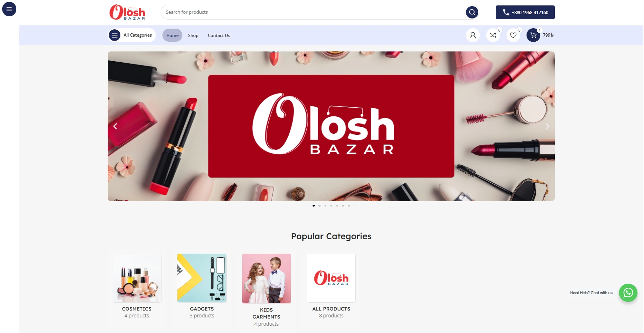Select the last slider pagination dot
The width and height of the screenshot is (644, 333).
click(349, 205)
